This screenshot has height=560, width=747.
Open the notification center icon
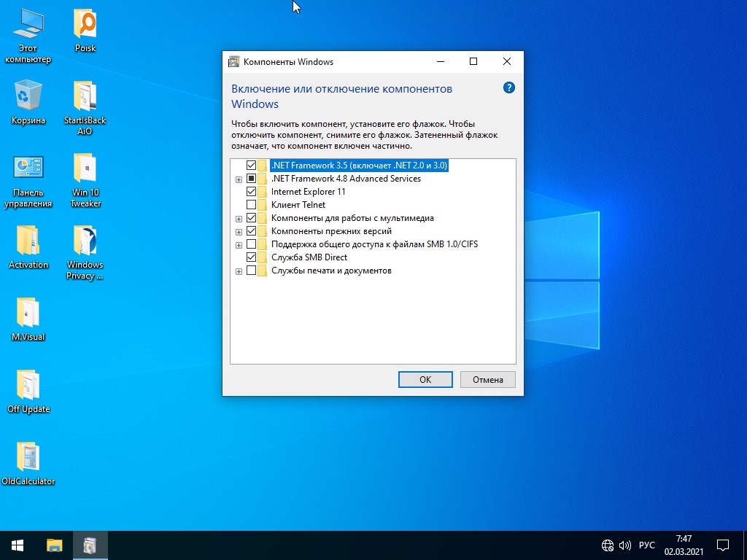click(x=723, y=545)
